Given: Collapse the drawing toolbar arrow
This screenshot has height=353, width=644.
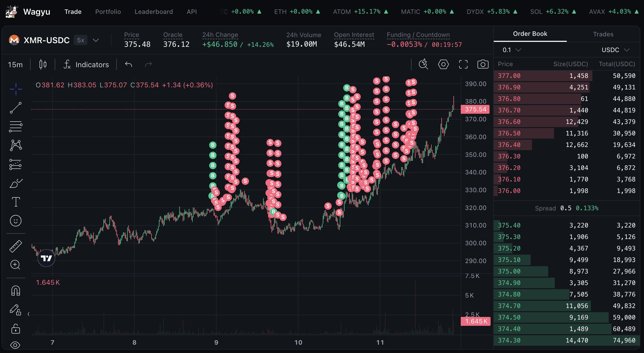Looking at the screenshot, I should click(x=29, y=314).
